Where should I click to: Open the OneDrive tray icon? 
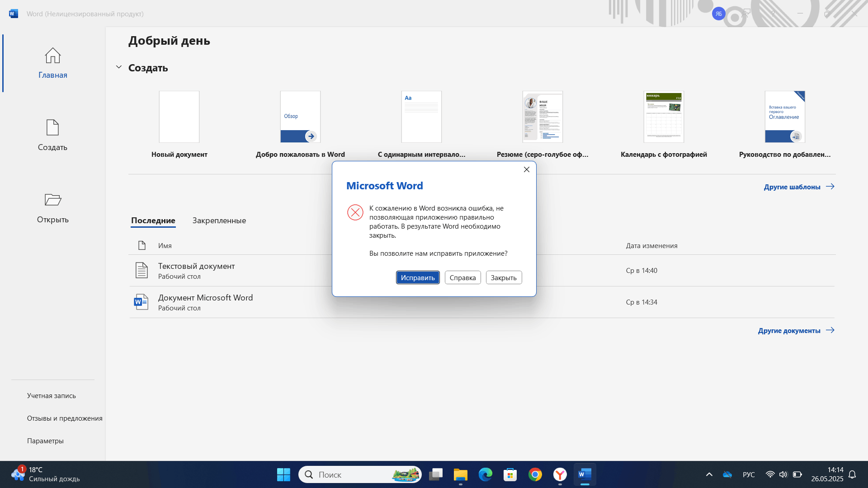pos(727,474)
